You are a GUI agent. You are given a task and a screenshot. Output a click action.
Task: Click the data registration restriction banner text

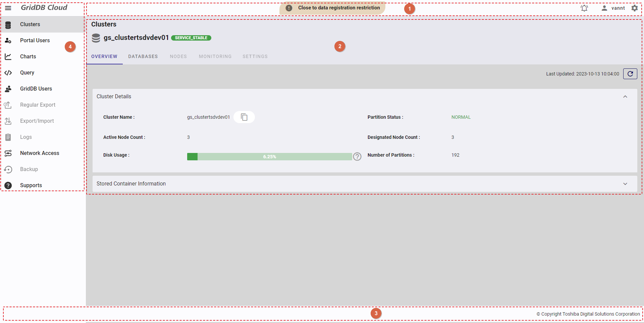pos(339,8)
